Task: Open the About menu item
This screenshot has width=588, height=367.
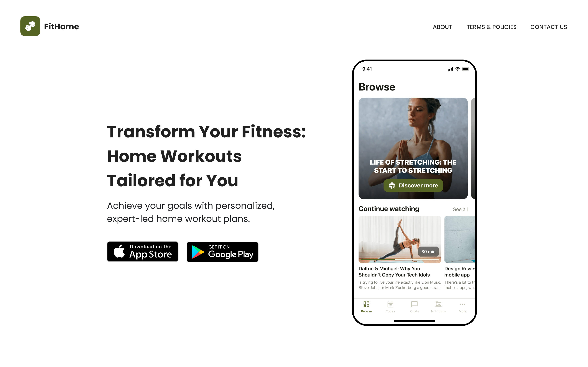Action: (x=442, y=27)
